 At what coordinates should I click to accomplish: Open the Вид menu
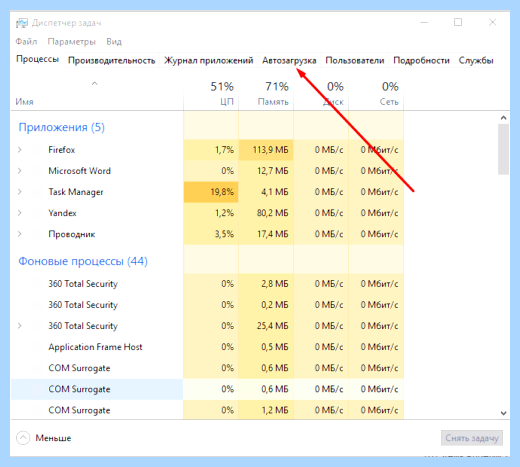(x=114, y=42)
